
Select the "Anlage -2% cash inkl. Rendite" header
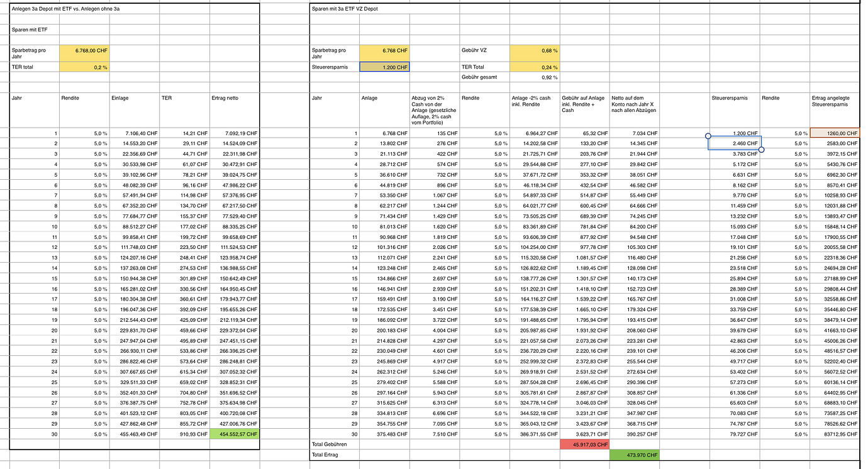[535, 110]
